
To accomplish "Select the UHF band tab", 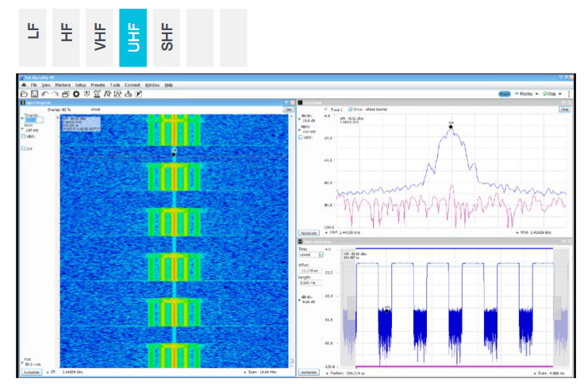I will (133, 38).
